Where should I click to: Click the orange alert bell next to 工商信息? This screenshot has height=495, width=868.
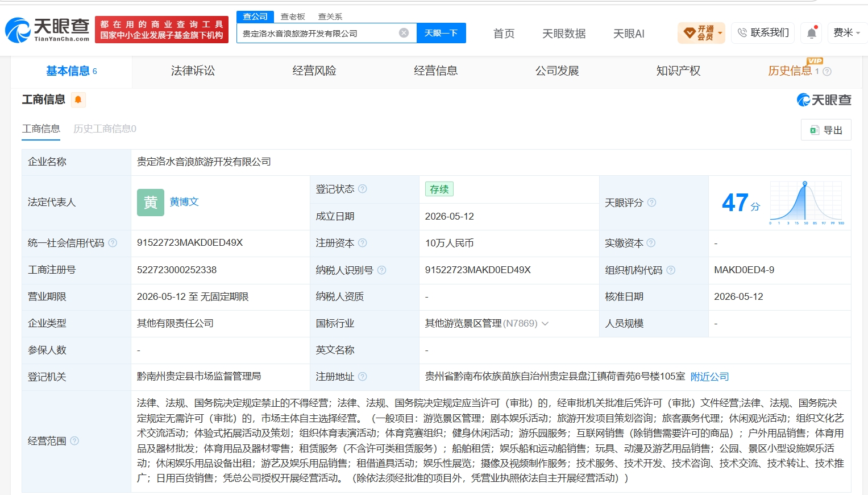tap(78, 100)
